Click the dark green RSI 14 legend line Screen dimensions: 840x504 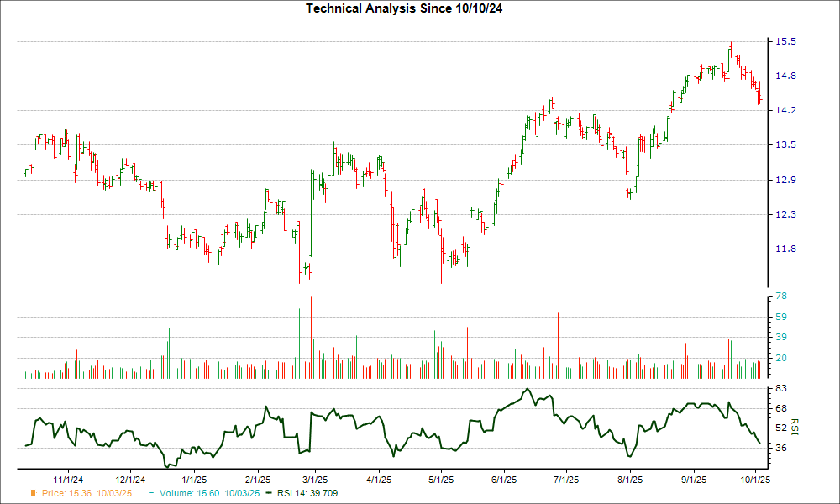(269, 492)
